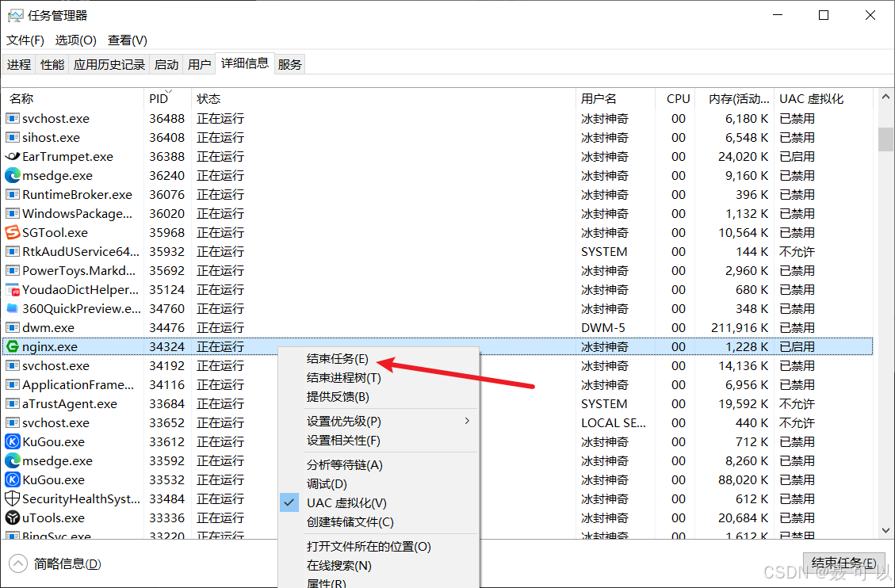Click the EarTrumpet.exe process icon
This screenshot has height=588, width=895.
point(12,156)
